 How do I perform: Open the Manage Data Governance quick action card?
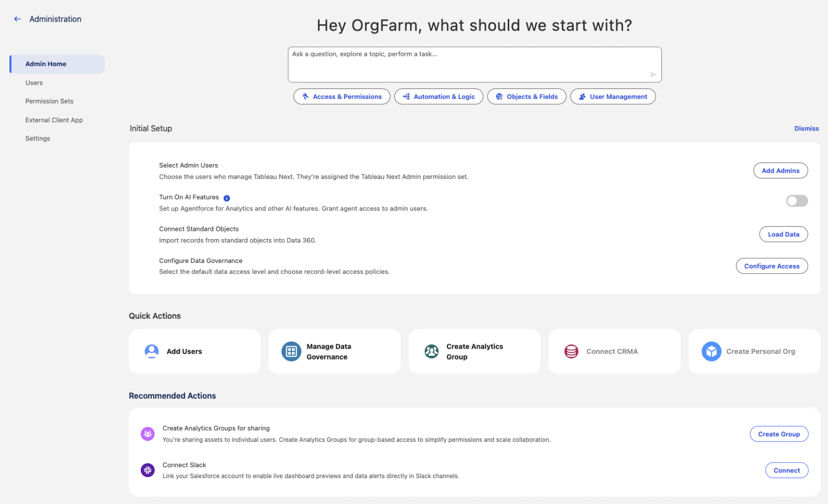[x=334, y=351]
